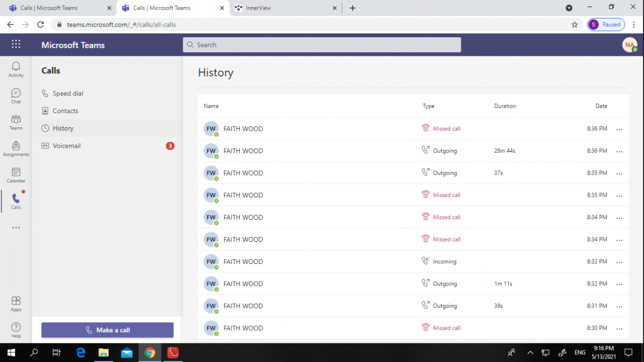Click FW avatar on 8:30 PM missed call
The width and height of the screenshot is (644, 362).
[x=211, y=328]
